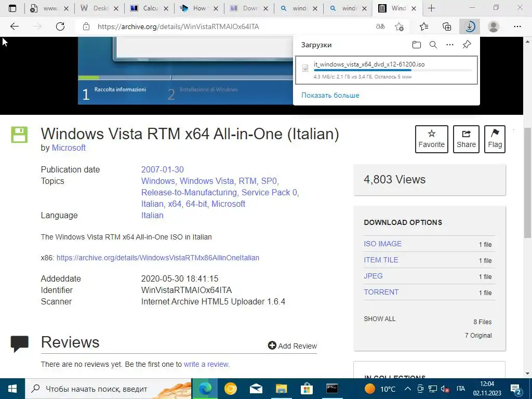Open the browser profile avatar
Image resolution: width=532 pixels, height=399 pixels.
(494, 26)
